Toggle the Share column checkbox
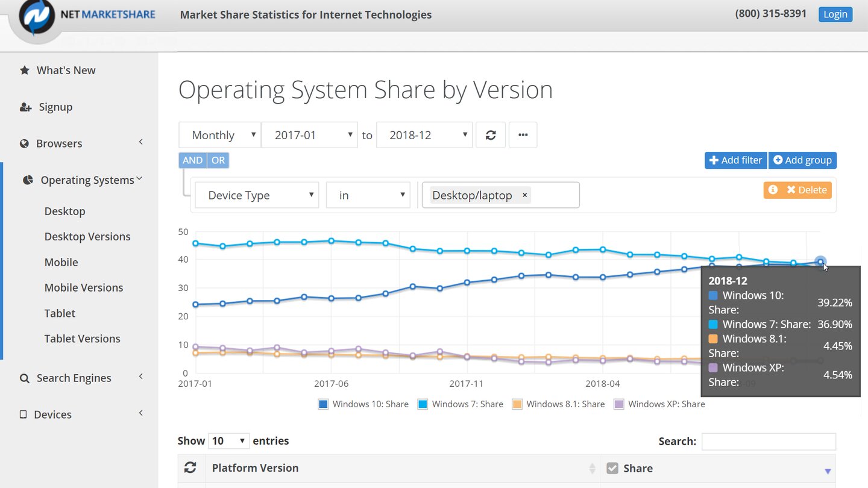This screenshot has width=868, height=488. [612, 468]
